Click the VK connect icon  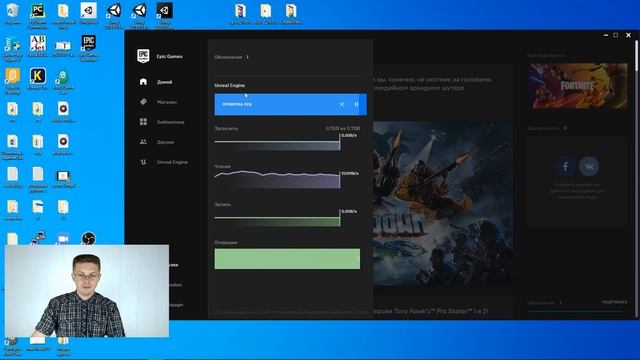pyautogui.click(x=589, y=166)
